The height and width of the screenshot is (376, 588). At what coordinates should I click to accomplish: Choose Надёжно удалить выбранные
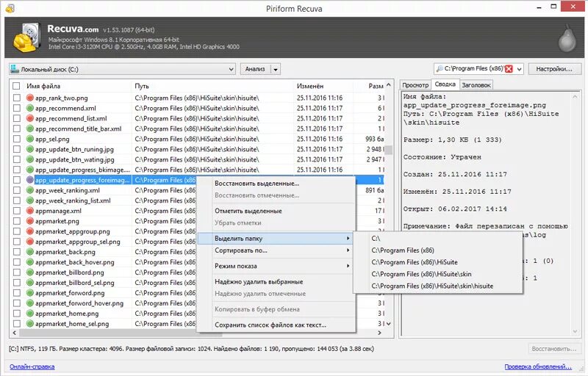pos(277,281)
